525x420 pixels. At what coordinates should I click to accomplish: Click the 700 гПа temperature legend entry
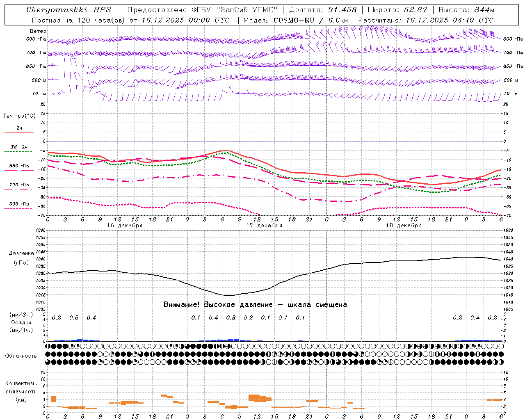[x=19, y=185]
